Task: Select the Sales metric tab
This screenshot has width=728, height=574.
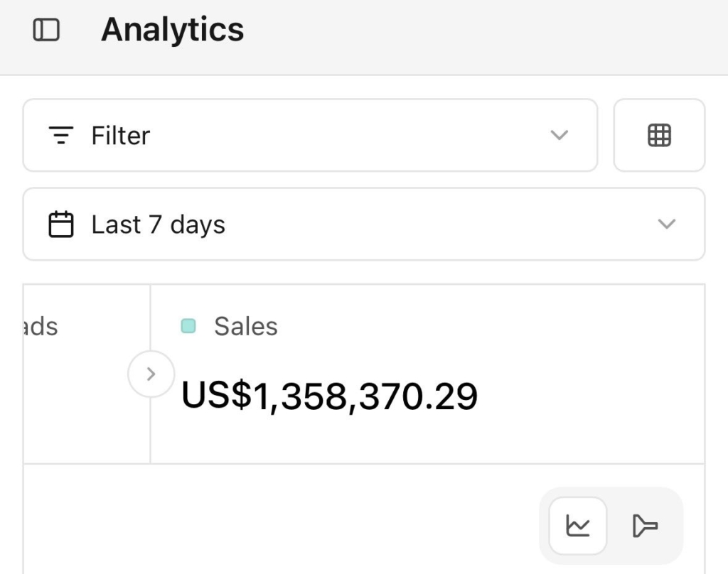Action: point(246,327)
